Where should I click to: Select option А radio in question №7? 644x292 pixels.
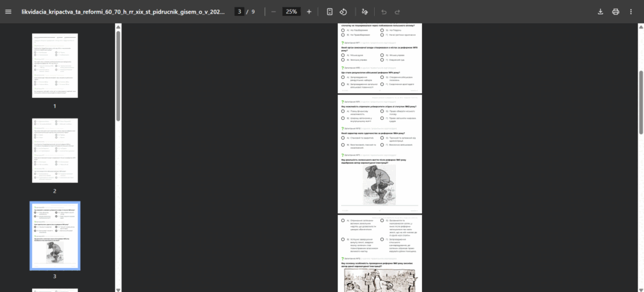tap(343, 55)
